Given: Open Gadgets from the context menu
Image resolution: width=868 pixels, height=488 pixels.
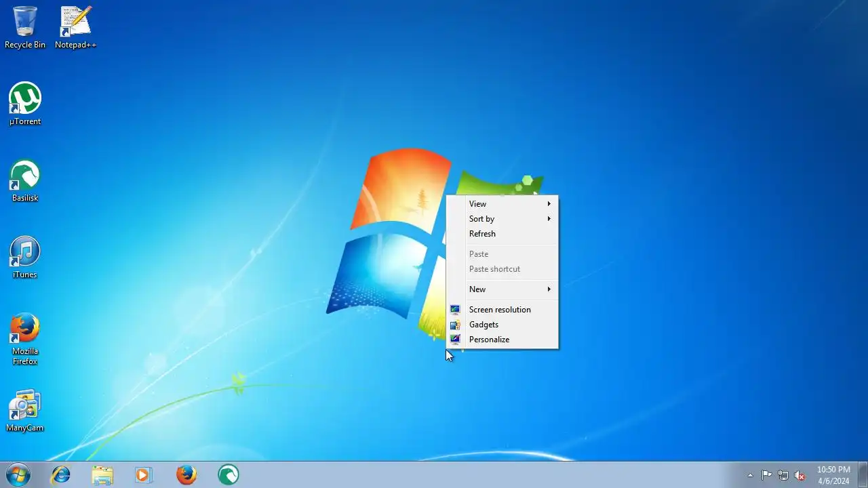Looking at the screenshot, I should click(x=502, y=325).
